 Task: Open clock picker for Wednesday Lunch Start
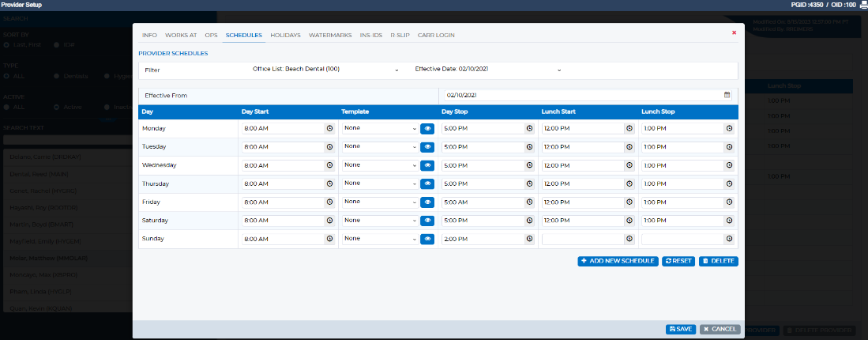629,165
